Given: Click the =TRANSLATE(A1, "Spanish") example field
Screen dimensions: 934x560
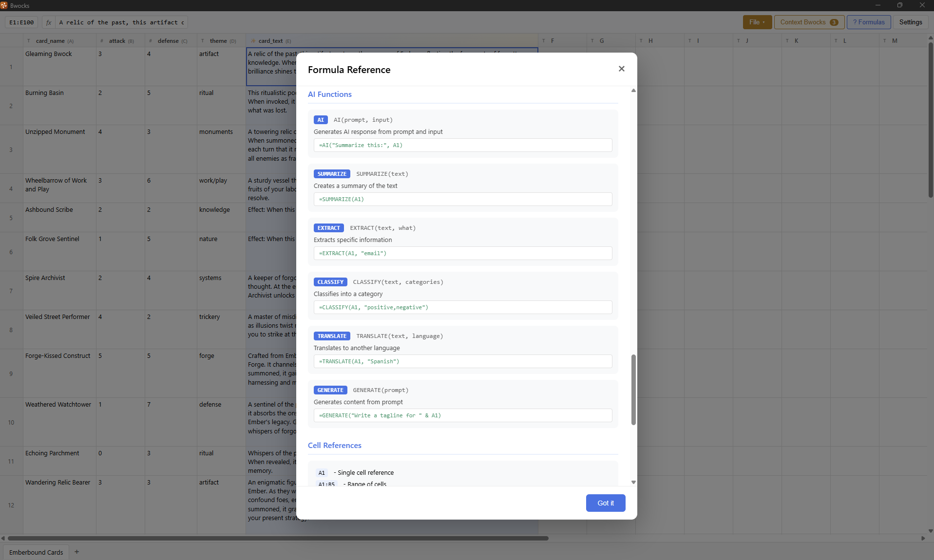Looking at the screenshot, I should [x=462, y=361].
